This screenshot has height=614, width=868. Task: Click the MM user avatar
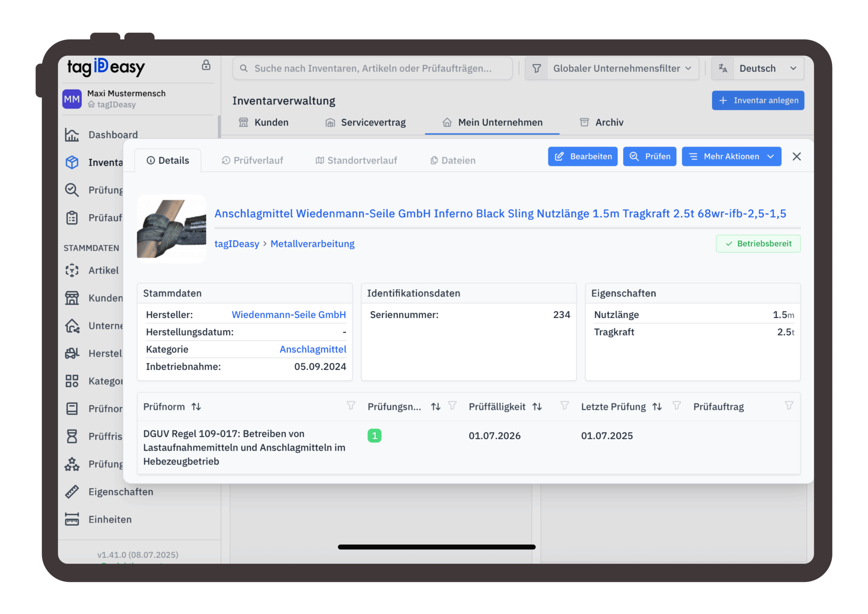(x=72, y=99)
